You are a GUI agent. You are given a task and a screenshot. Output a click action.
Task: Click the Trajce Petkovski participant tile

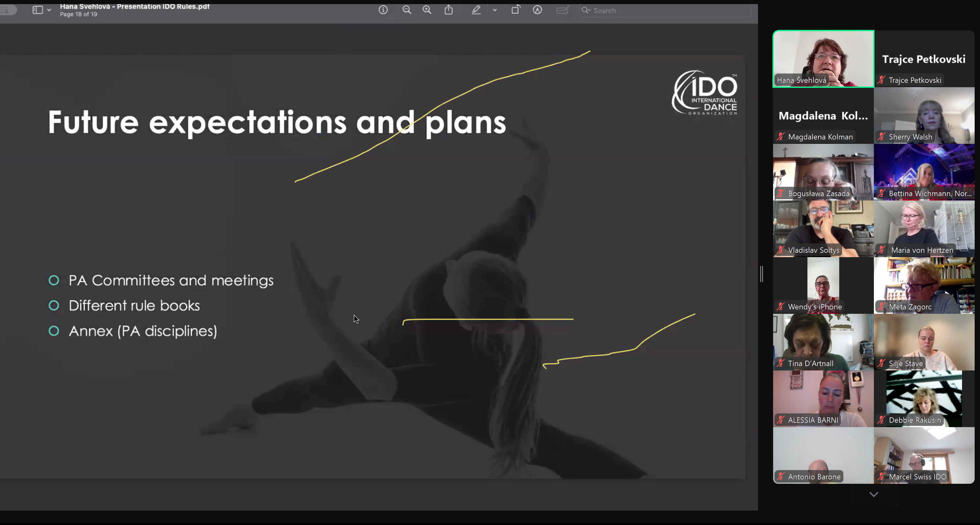click(924, 59)
